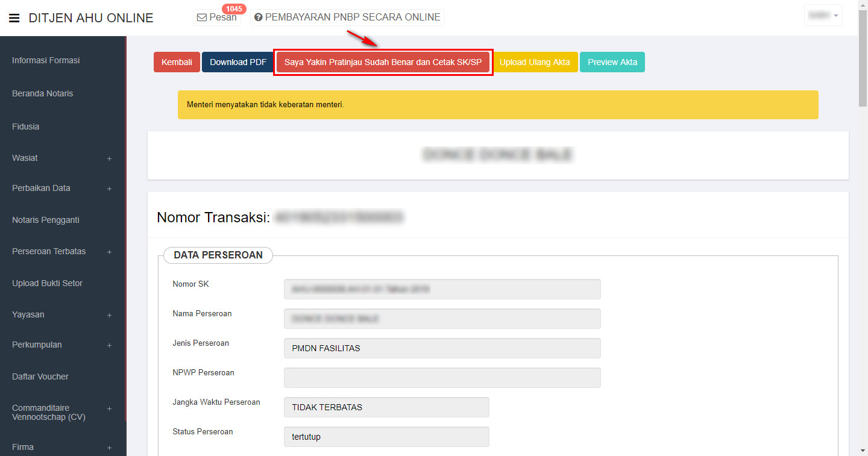Screen dimensions: 868x456
Task: Select Fidusia from sidebar
Action: tap(25, 126)
